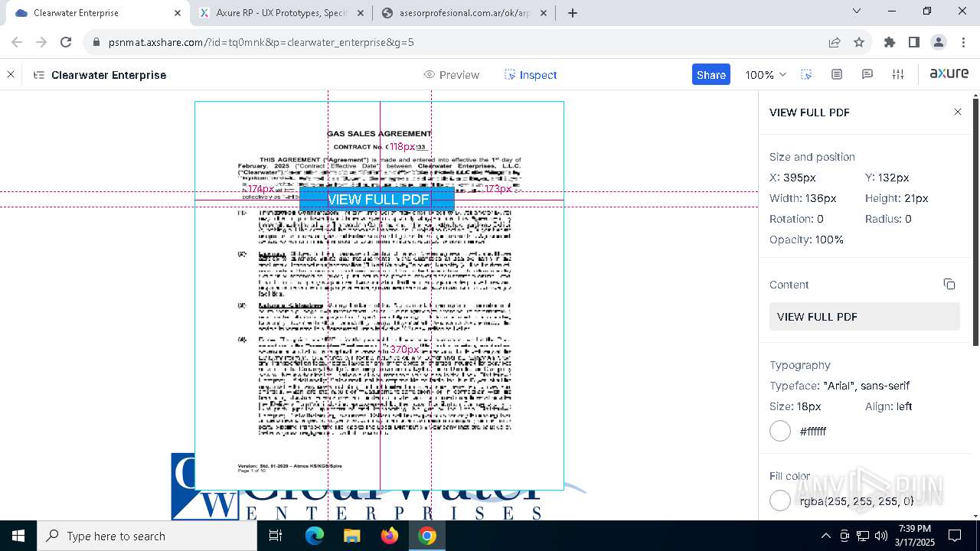
Task: Click the taskbar search box
Action: click(147, 536)
